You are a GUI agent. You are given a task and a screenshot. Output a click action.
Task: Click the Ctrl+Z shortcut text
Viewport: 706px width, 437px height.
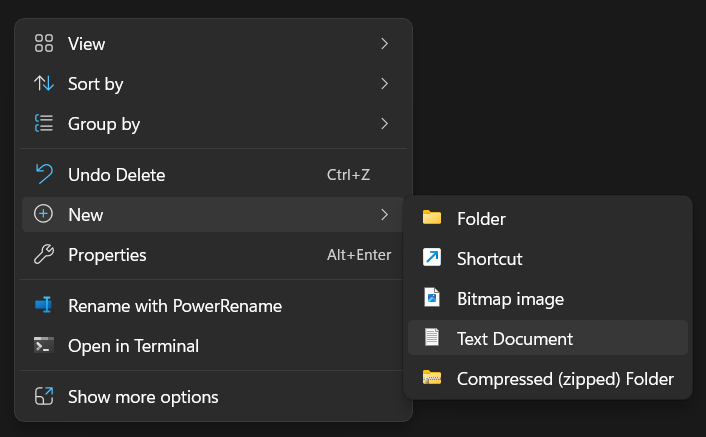348,175
